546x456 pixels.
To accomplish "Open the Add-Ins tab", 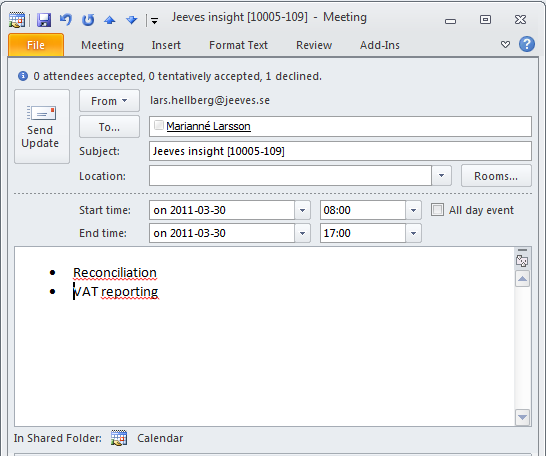I will (x=380, y=45).
